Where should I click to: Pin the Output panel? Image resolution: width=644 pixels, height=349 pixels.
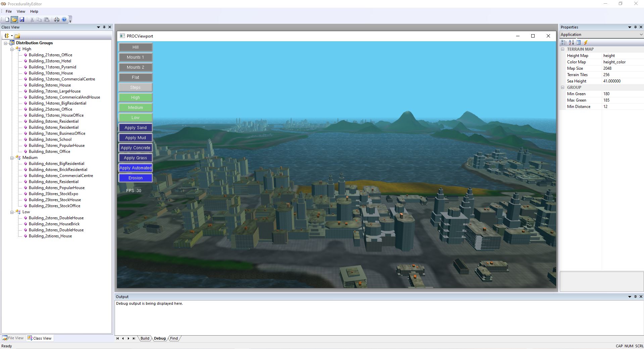(635, 296)
